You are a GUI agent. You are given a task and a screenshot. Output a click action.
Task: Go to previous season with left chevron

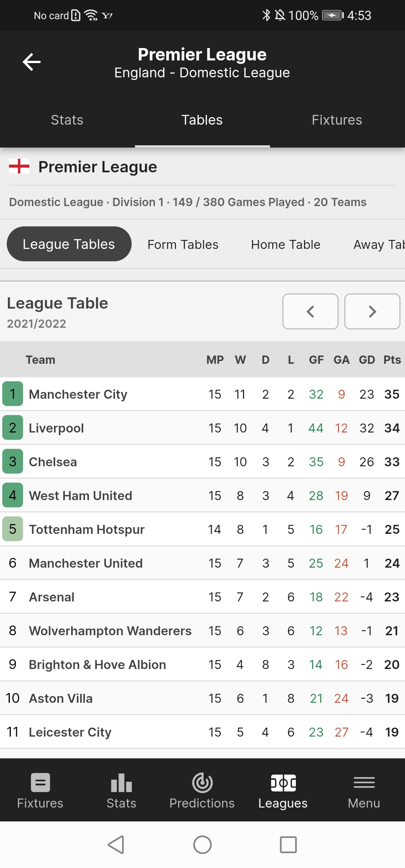[x=310, y=311]
